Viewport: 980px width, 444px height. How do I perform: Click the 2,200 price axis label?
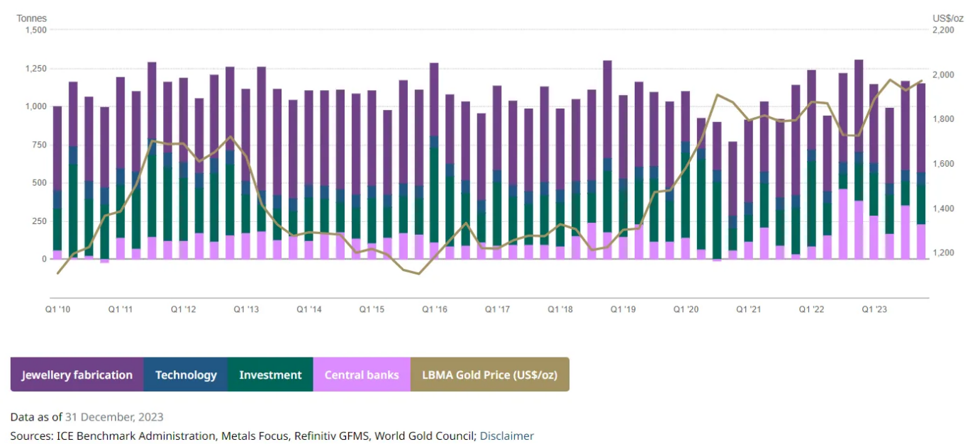click(944, 30)
